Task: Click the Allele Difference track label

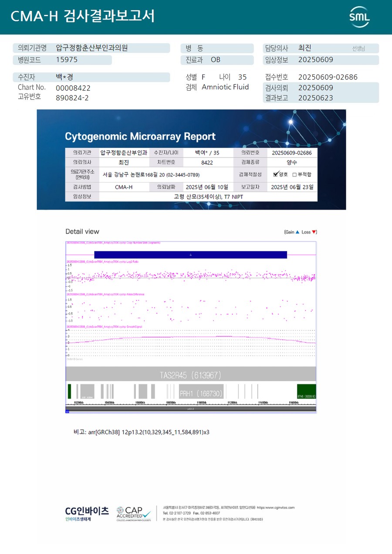Action: (x=105, y=295)
